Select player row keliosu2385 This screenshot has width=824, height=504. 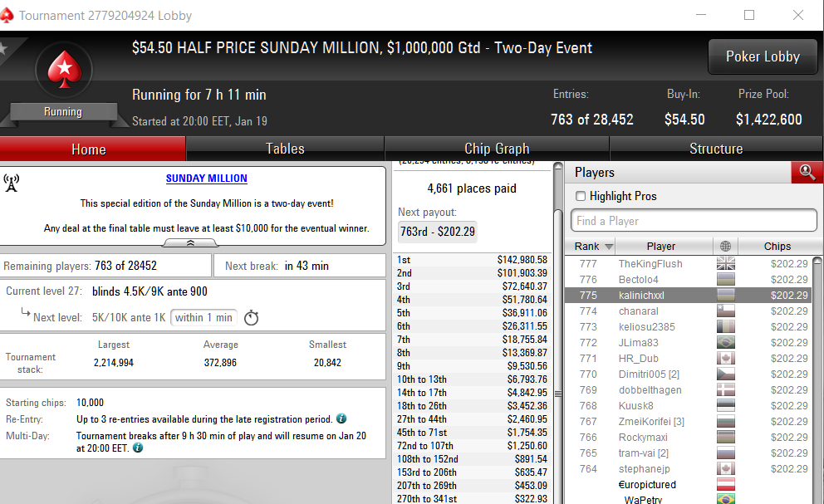point(688,327)
